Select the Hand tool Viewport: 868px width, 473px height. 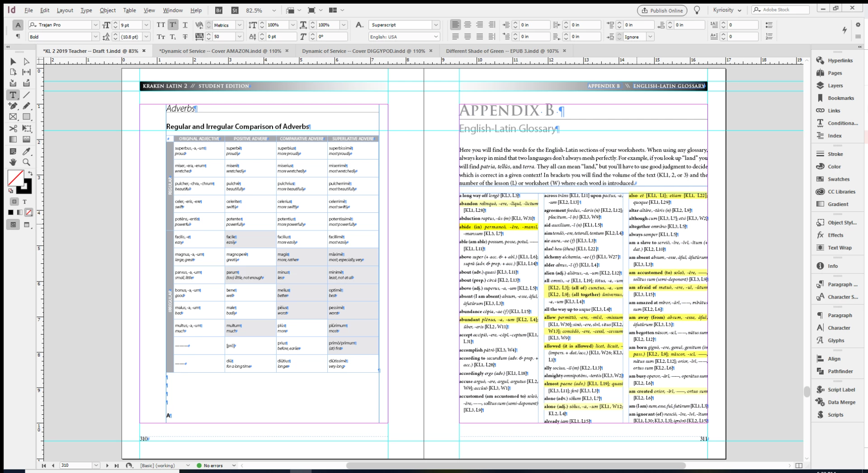coord(13,162)
